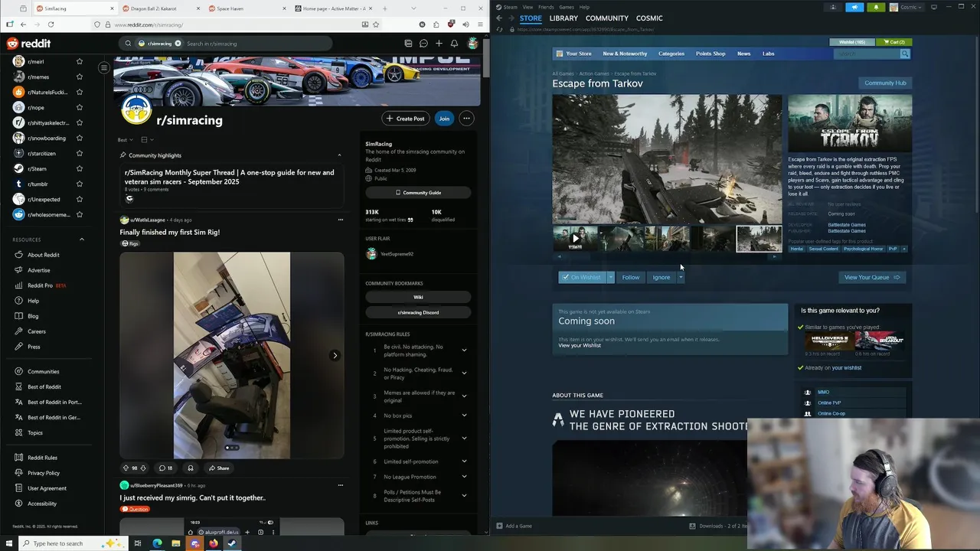Collapse Reddit sidebar with hamburger icon
This screenshot has height=551, width=980.
pyautogui.click(x=104, y=68)
